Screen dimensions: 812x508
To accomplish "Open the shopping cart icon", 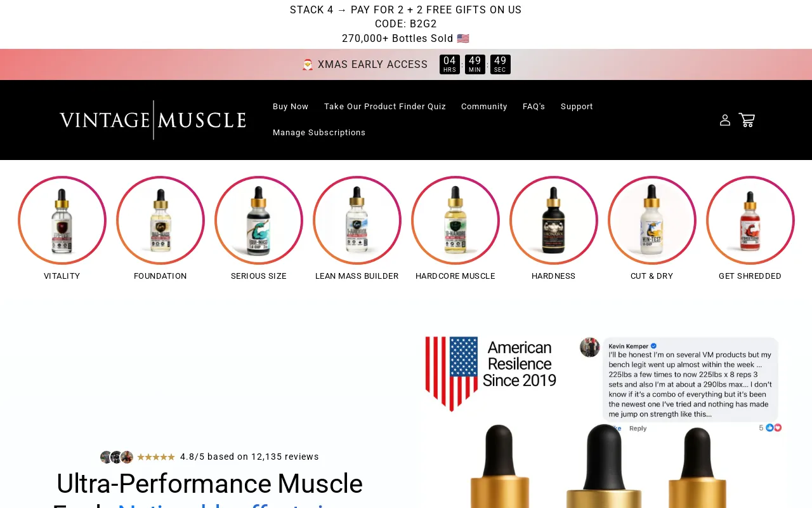I will 747,120.
